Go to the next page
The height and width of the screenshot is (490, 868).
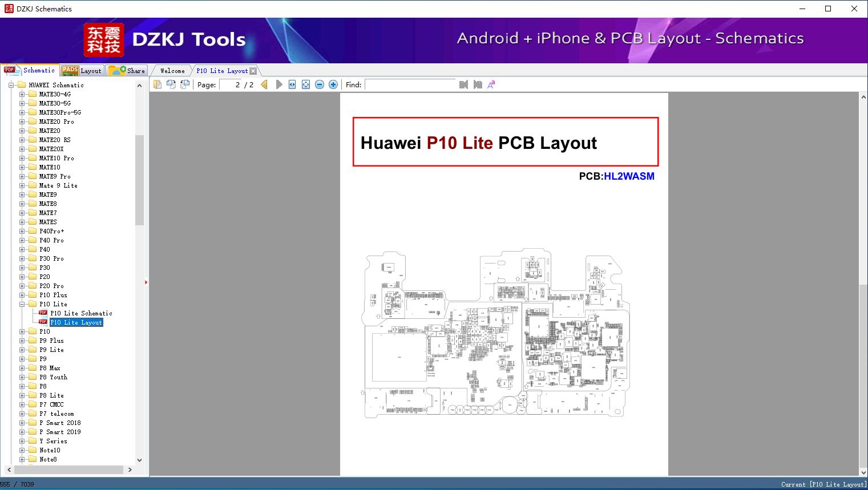tap(278, 84)
